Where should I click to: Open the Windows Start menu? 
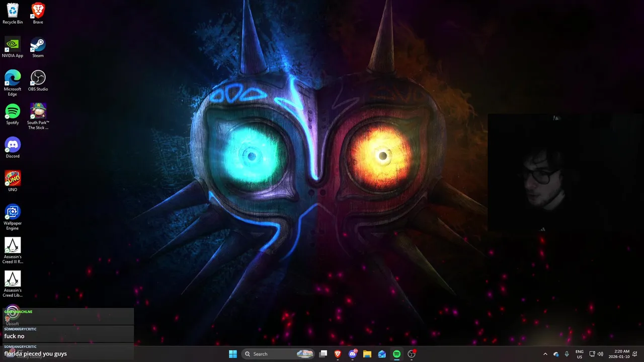pos(233,354)
